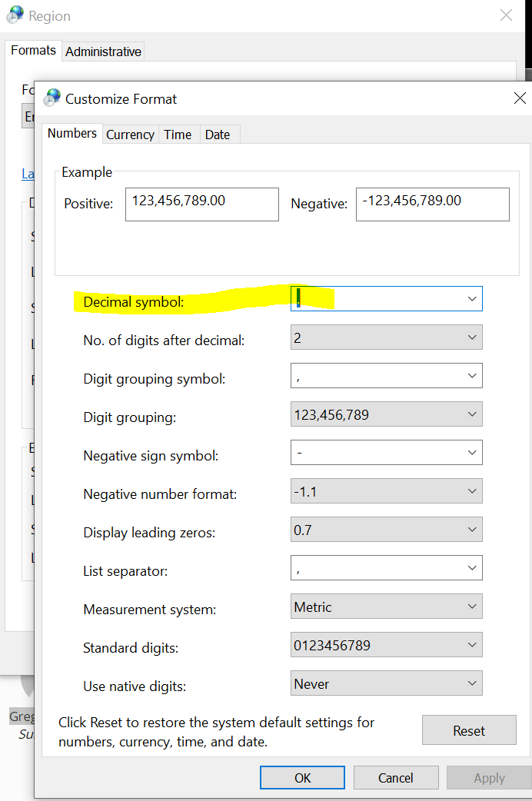
Task: Close the Customize Format dialog
Action: 520,98
